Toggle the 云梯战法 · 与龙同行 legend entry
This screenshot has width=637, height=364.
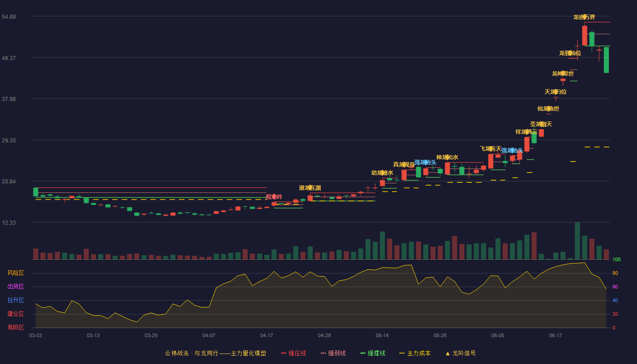pos(216,353)
